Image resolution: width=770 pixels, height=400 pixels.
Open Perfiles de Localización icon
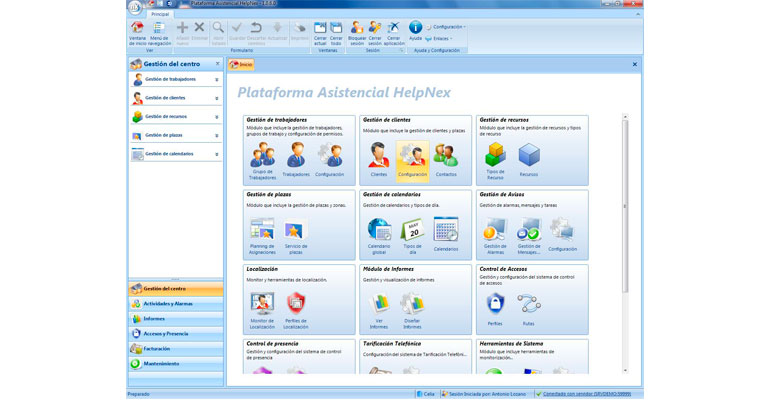coord(296,310)
